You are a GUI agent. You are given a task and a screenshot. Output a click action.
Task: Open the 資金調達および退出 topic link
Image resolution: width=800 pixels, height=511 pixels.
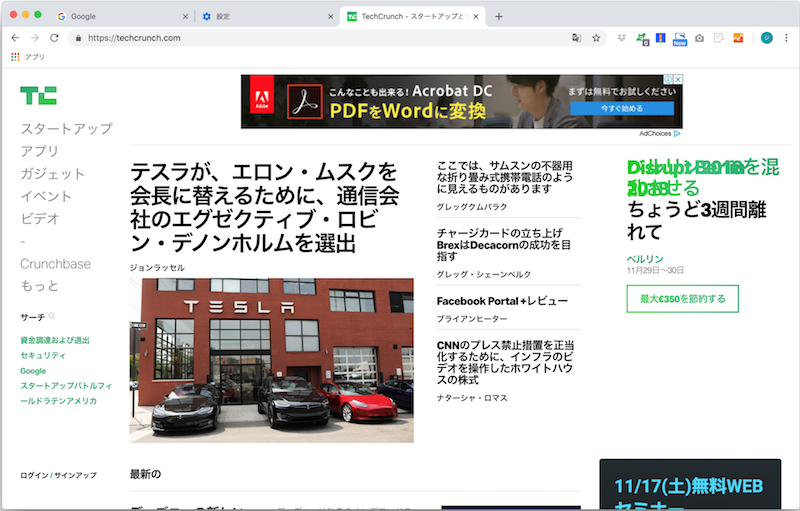[55, 340]
